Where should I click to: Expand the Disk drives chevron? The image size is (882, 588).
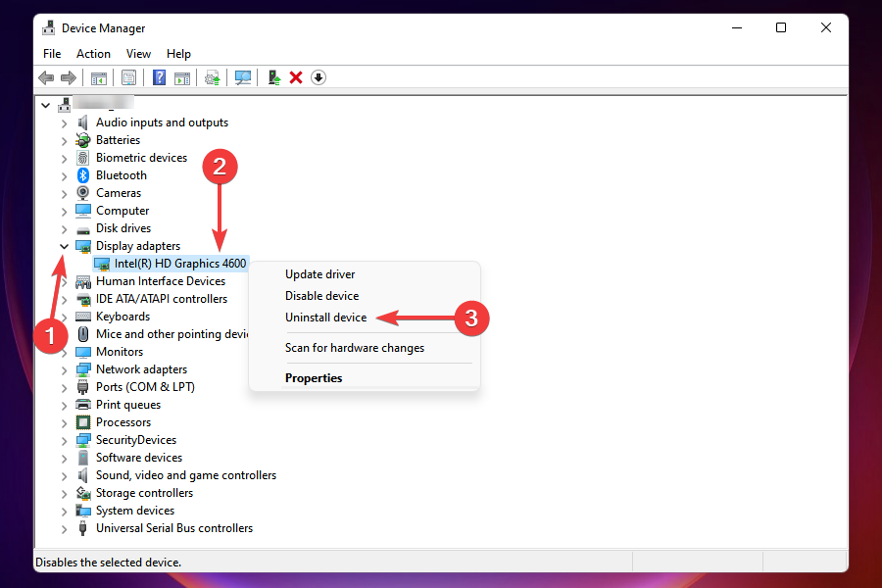pyautogui.click(x=64, y=229)
